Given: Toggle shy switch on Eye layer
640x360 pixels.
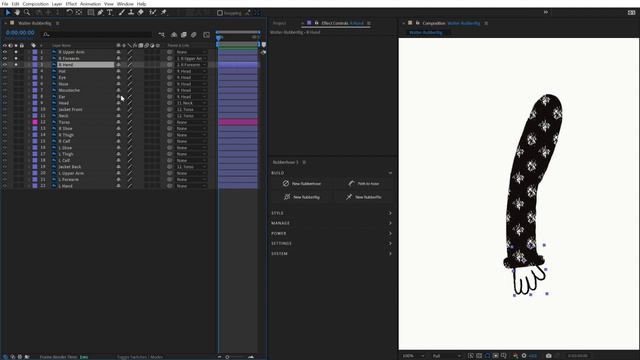Looking at the screenshot, I should [118, 78].
